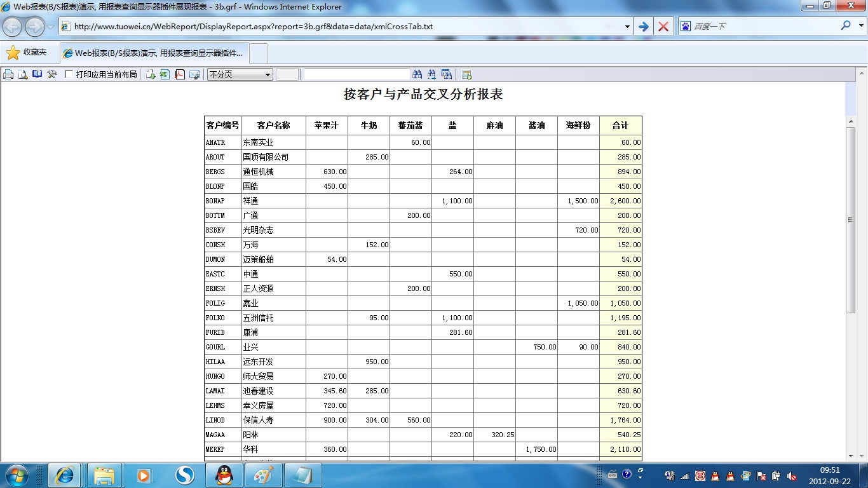Click the report toolbar search text field
868x488 pixels.
click(x=356, y=74)
